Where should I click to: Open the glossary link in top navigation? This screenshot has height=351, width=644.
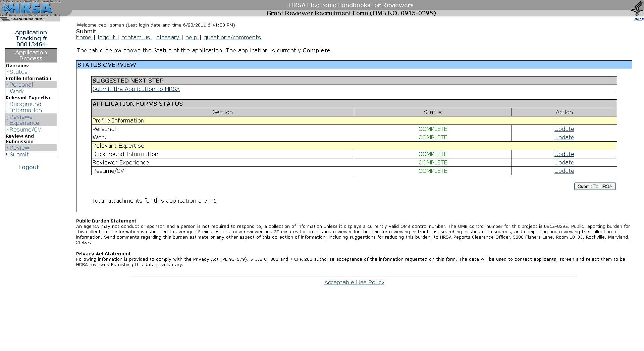coord(168,37)
